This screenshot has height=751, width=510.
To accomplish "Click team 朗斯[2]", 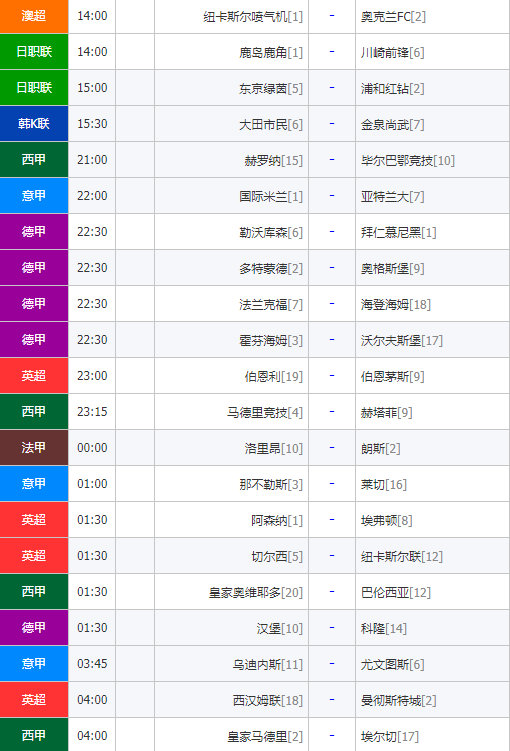I will pos(381,448).
